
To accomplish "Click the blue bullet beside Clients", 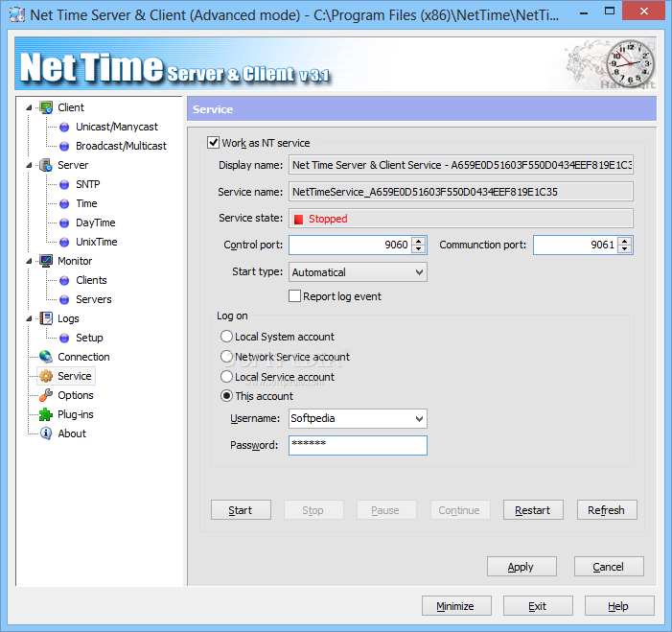I will pyautogui.click(x=64, y=280).
